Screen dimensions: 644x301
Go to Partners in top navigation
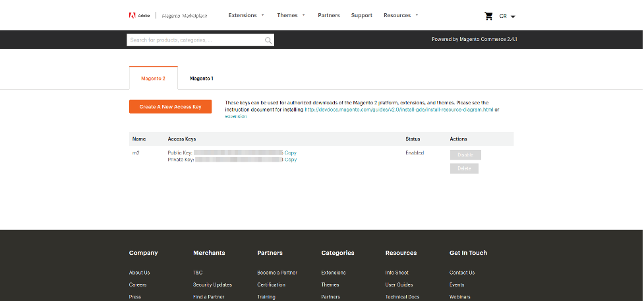tap(328, 15)
